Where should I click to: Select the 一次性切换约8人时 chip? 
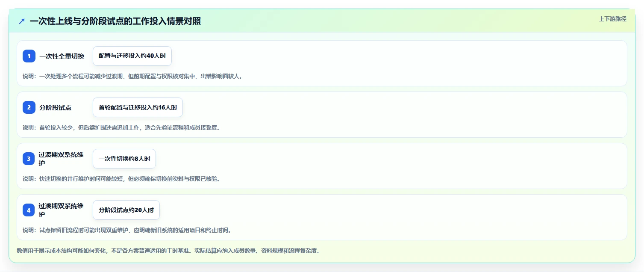point(124,159)
